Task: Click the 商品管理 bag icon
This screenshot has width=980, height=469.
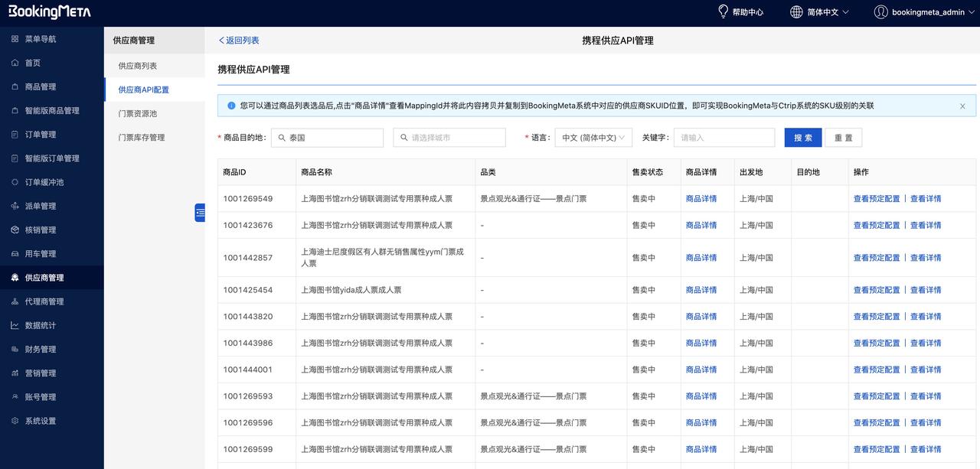Action: pyautogui.click(x=15, y=86)
